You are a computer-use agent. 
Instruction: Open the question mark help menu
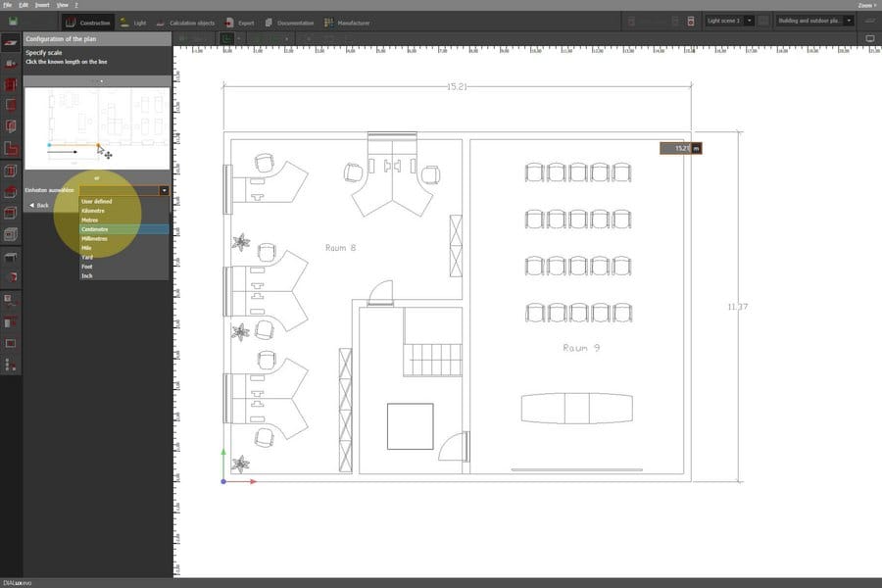[x=75, y=5]
